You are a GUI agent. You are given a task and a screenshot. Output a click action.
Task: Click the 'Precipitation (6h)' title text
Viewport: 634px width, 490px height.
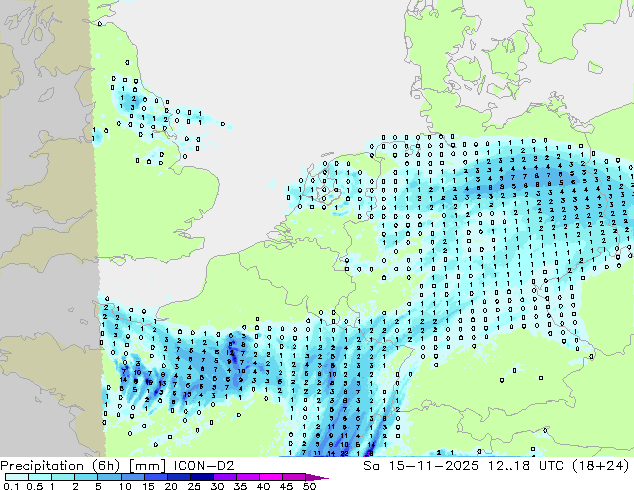coord(60,466)
